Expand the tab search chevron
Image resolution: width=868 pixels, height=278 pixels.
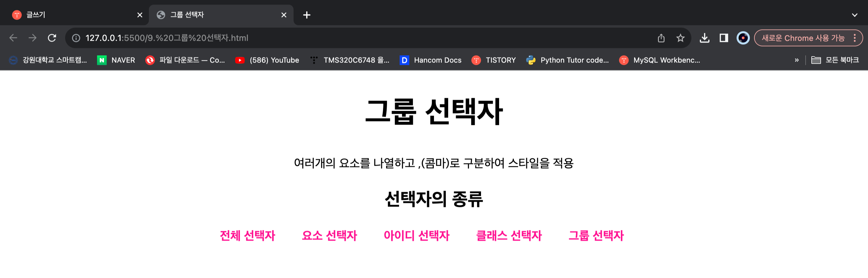point(854,15)
